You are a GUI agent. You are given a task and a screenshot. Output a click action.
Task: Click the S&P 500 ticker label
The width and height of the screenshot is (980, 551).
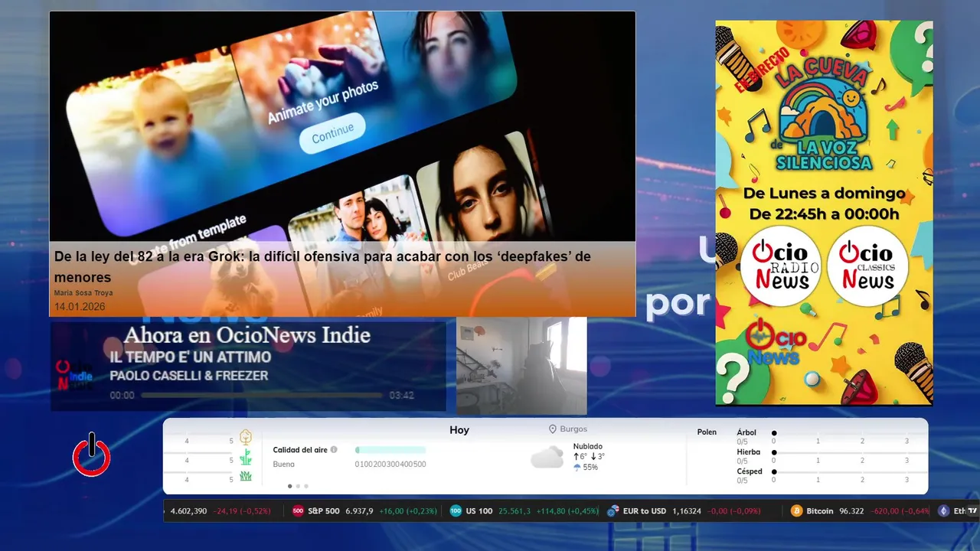tap(324, 510)
